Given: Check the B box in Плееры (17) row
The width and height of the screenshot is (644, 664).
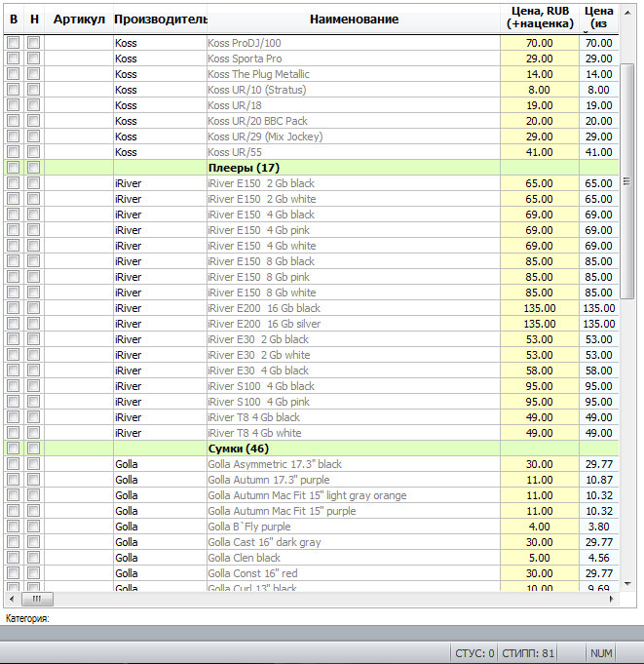Looking at the screenshot, I should pos(13,168).
